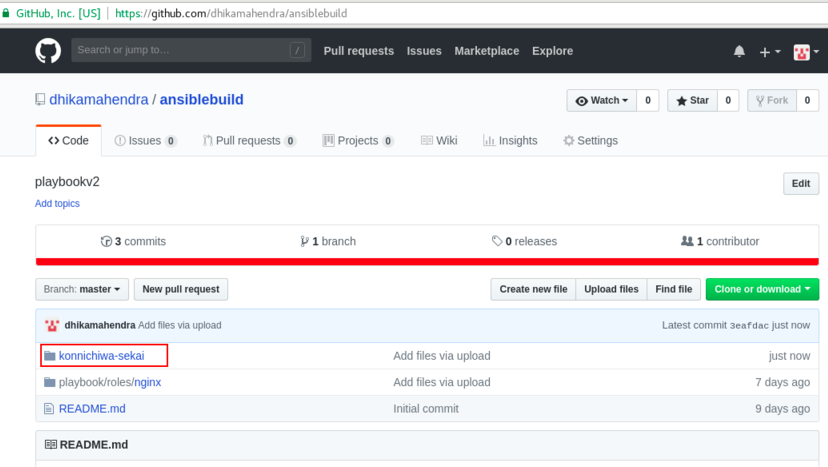The image size is (828, 467).
Task: Open the konnichiwa-sekai folder
Action: tap(101, 356)
